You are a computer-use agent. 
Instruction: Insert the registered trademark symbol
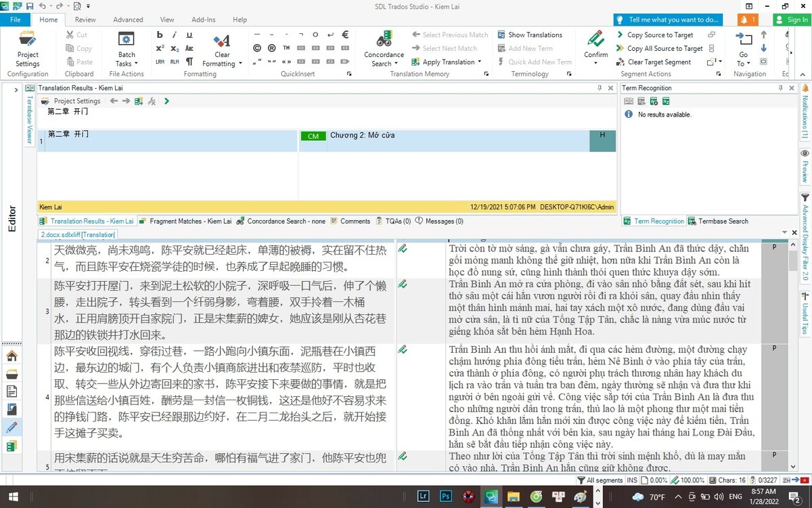(271, 48)
